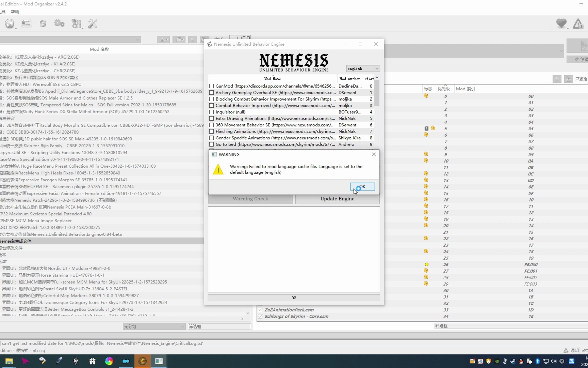
Task: Select the Nemesis生成文件 mod row
Action: pos(102,241)
